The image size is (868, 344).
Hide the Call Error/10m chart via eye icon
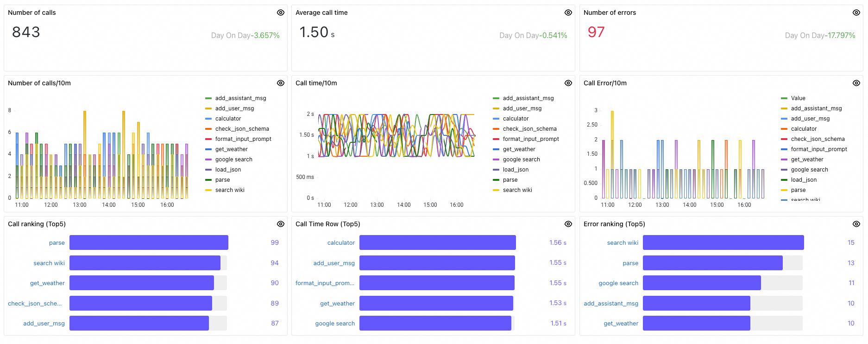(856, 83)
